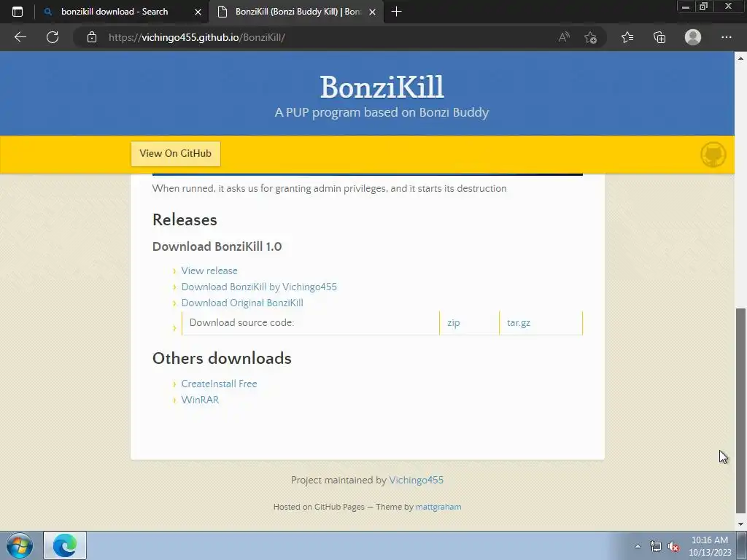Click the scrollbar down arrow
Viewport: 747px width, 560px height.
(740, 524)
